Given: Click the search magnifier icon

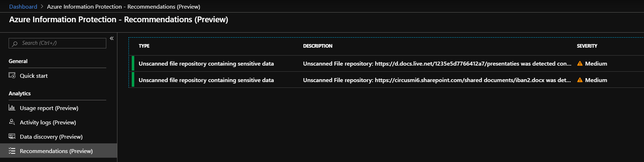Looking at the screenshot, I should point(15,43).
